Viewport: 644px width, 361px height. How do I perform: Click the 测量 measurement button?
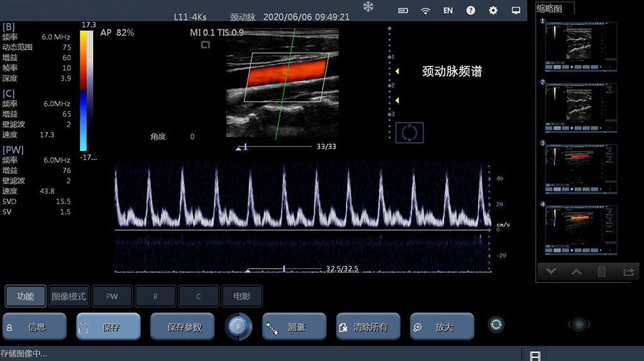[x=294, y=327]
